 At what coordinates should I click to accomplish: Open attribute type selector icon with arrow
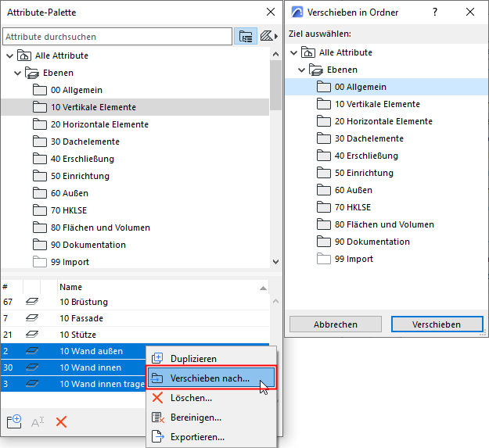point(269,36)
